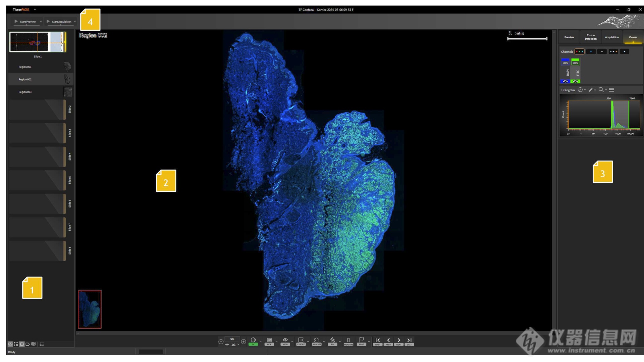Toggle FITC channel visibility eye
The height and width of the screenshot is (362, 644).
(575, 81)
